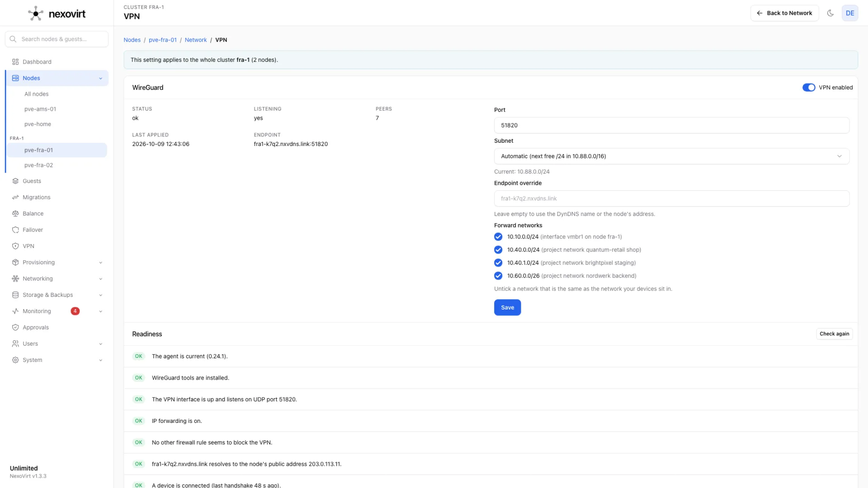Expand the Provisioning chevron
This screenshot has height=488, width=868.
100,263
